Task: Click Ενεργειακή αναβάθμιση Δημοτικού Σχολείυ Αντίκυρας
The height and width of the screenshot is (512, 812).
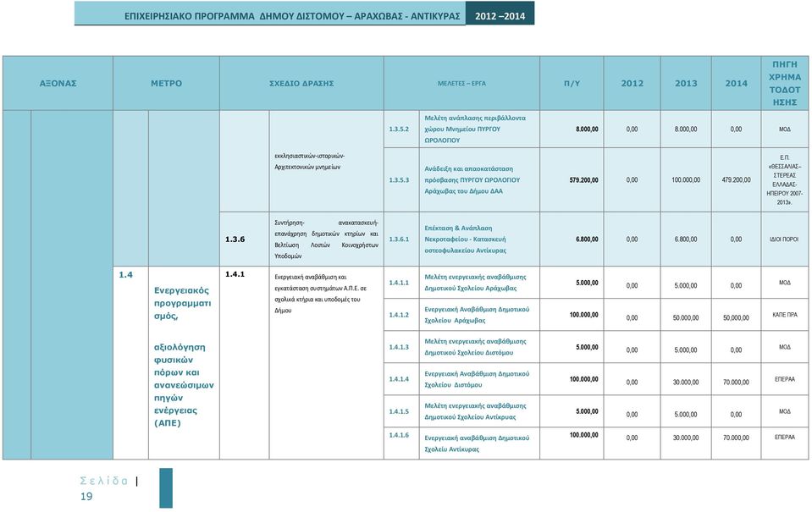Action: (477, 443)
